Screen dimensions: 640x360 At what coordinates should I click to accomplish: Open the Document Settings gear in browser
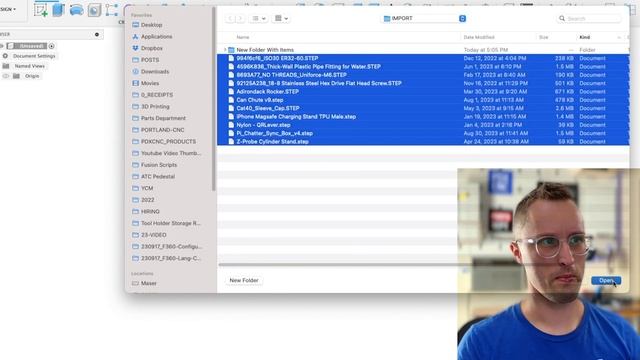(x=5, y=56)
